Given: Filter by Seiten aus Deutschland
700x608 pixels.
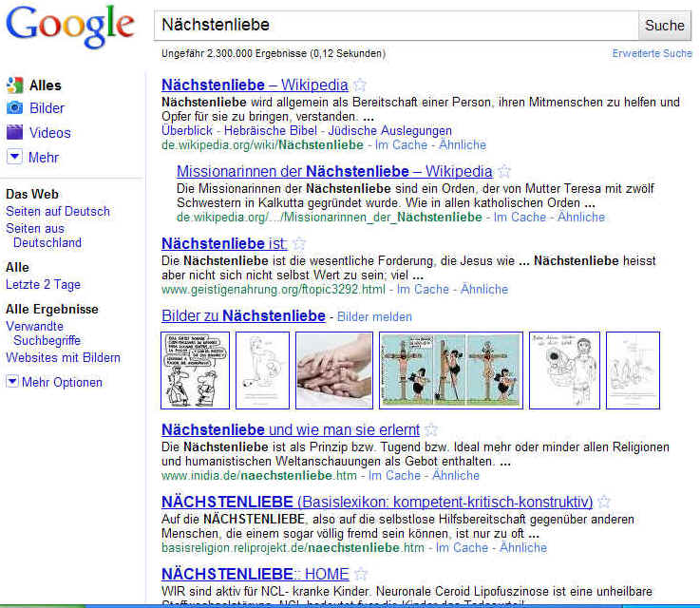Looking at the screenshot, I should (x=44, y=236).
